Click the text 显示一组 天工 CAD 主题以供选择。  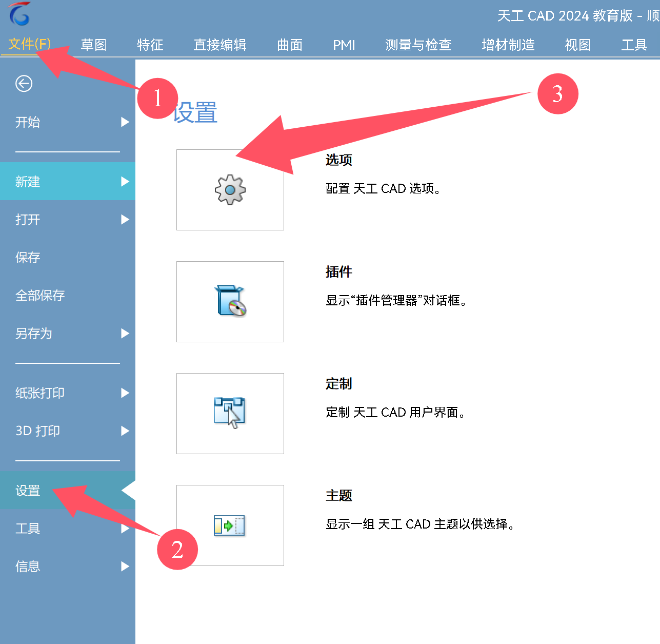[421, 524]
